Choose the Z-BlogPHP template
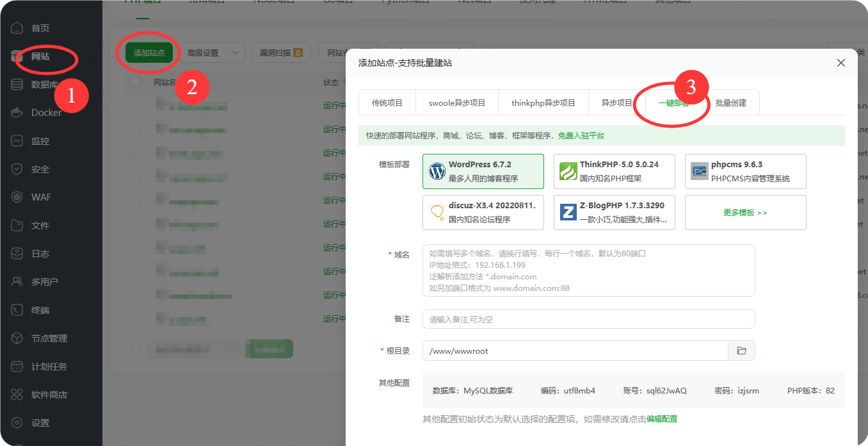Screen dimensions: 868x446 click(614, 212)
